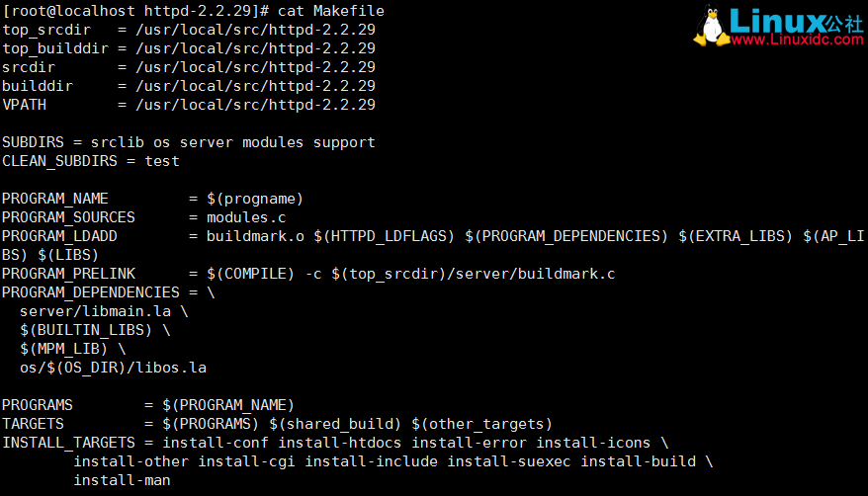Click the SUBDIRS line with srclib

coord(189,142)
